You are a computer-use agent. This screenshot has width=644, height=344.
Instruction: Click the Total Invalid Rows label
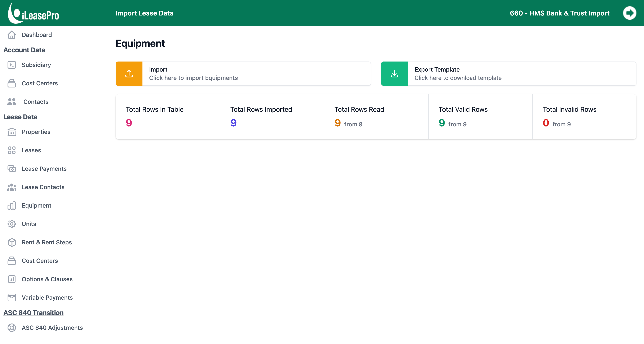tap(569, 109)
